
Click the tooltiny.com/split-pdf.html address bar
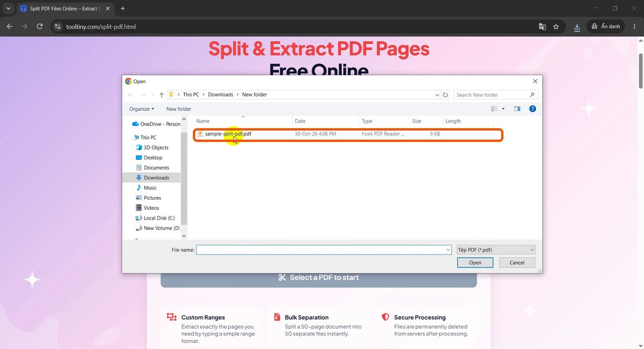coord(100,26)
